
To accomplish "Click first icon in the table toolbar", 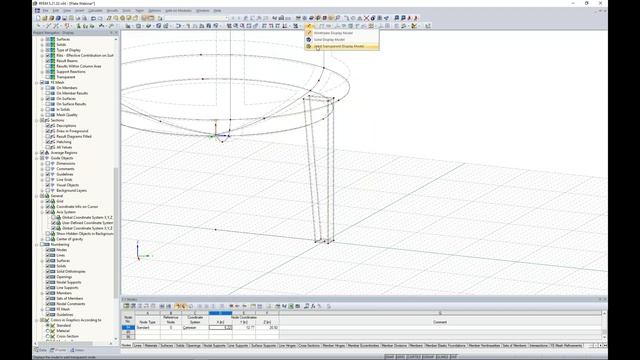I will 127,306.
